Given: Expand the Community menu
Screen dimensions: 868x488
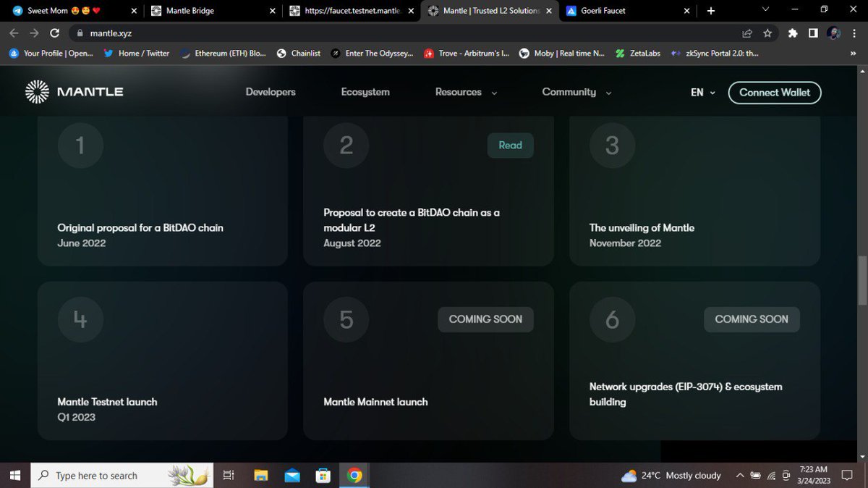Looking at the screenshot, I should [x=576, y=92].
